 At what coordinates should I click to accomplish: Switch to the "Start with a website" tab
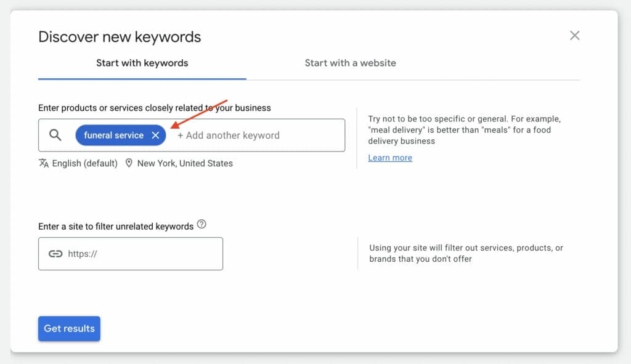(x=350, y=63)
